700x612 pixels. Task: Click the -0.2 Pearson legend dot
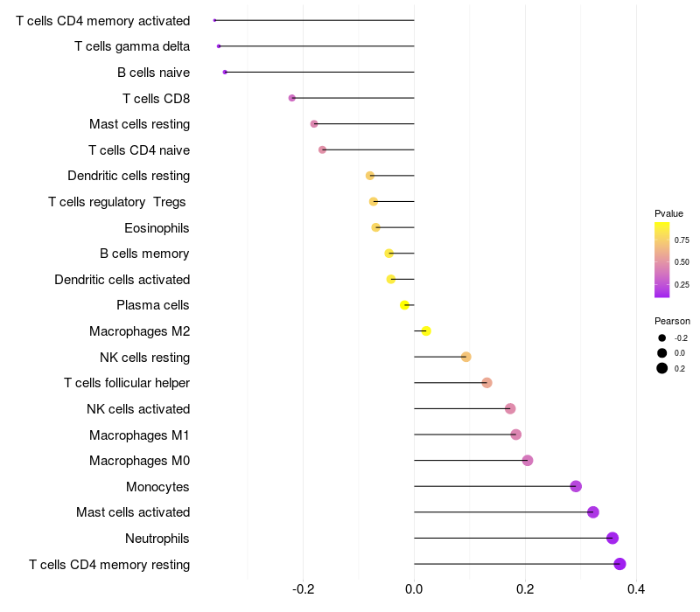662,337
